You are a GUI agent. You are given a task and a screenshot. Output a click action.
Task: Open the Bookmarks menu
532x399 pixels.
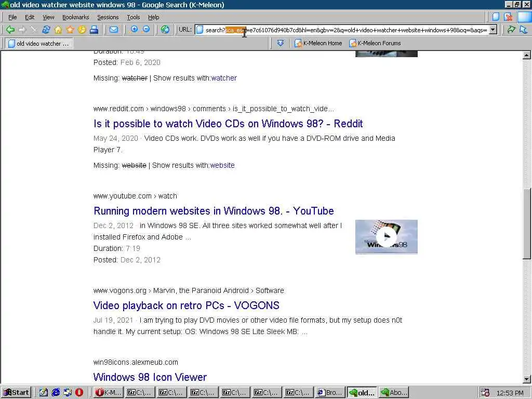76,17
